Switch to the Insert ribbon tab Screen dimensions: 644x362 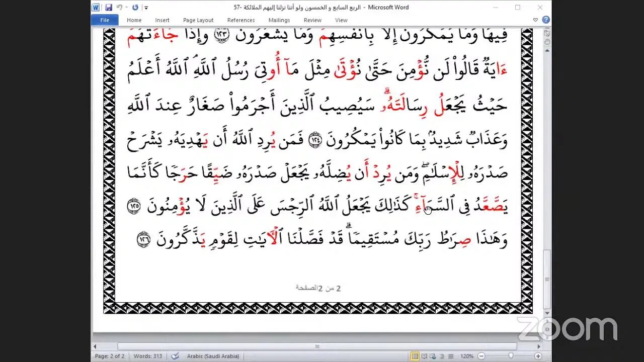(x=162, y=20)
